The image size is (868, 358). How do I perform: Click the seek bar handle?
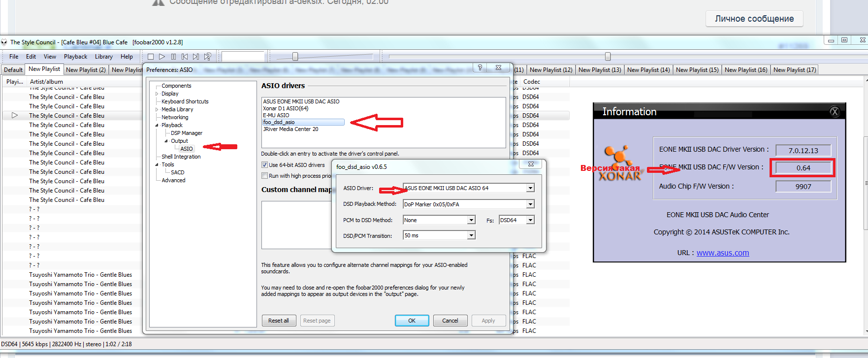click(x=608, y=57)
